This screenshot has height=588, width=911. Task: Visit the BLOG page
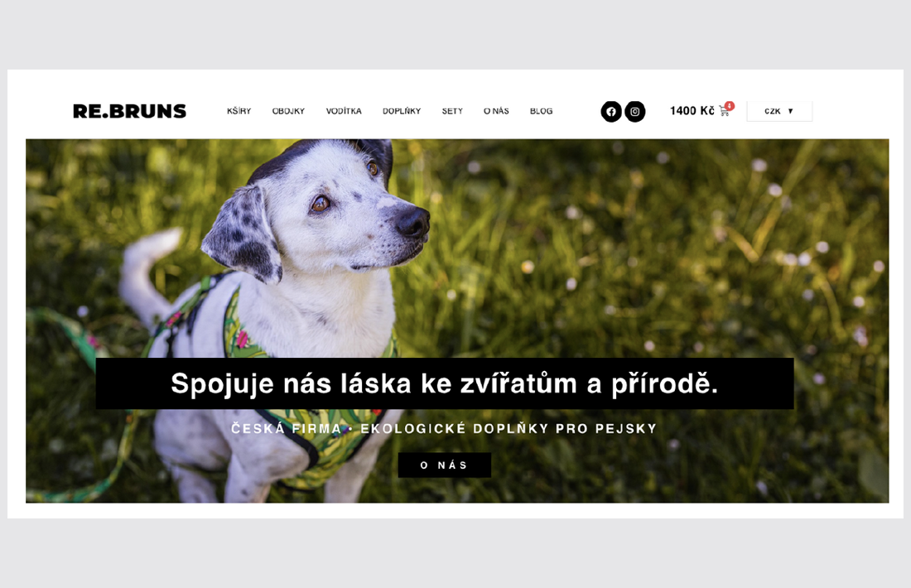coord(541,111)
